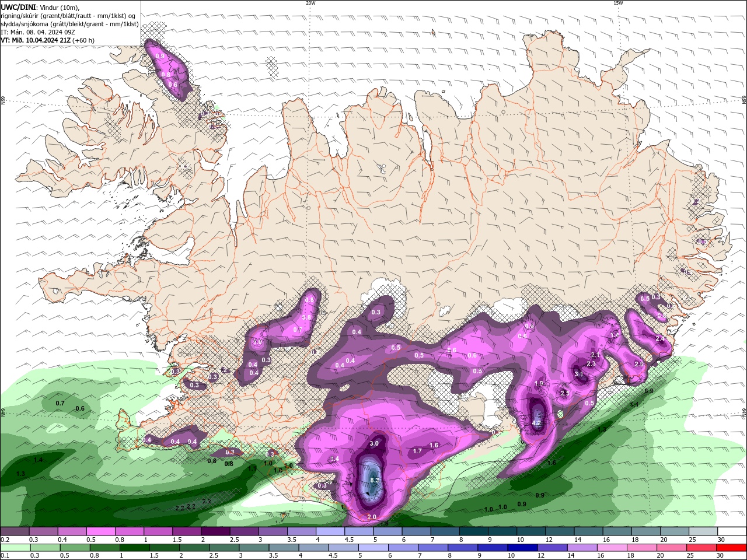Select bright pink snow swatch labeled 0.5
The width and height of the screenshot is (747, 560).
(x=100, y=531)
